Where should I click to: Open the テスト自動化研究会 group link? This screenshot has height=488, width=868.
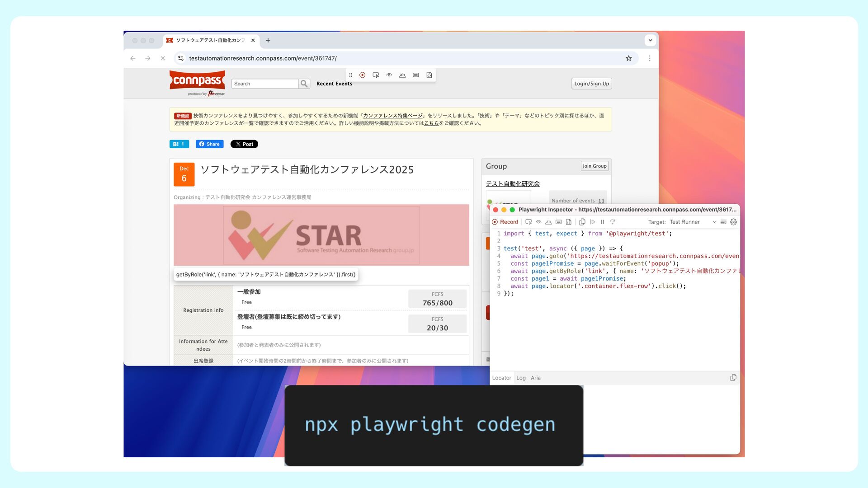[x=513, y=184]
